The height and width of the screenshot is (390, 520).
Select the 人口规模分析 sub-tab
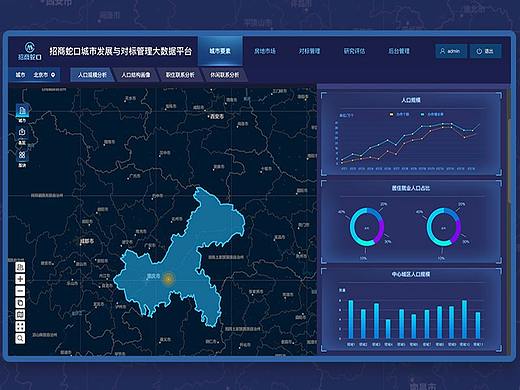92,75
